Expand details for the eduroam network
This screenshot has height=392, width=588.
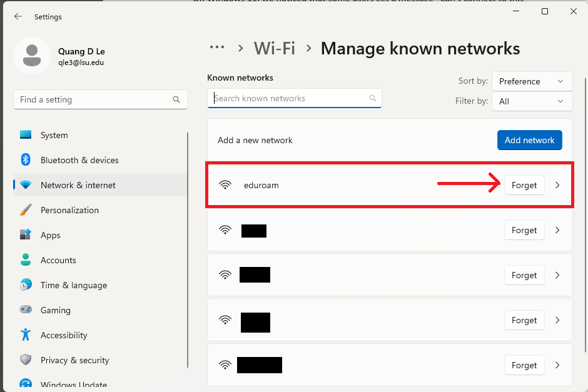click(x=557, y=185)
